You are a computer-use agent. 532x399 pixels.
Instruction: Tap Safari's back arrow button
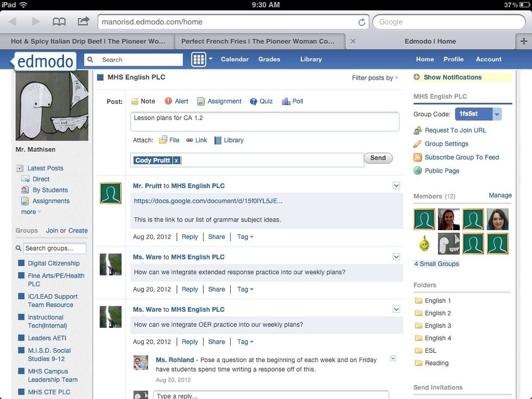click(13, 22)
